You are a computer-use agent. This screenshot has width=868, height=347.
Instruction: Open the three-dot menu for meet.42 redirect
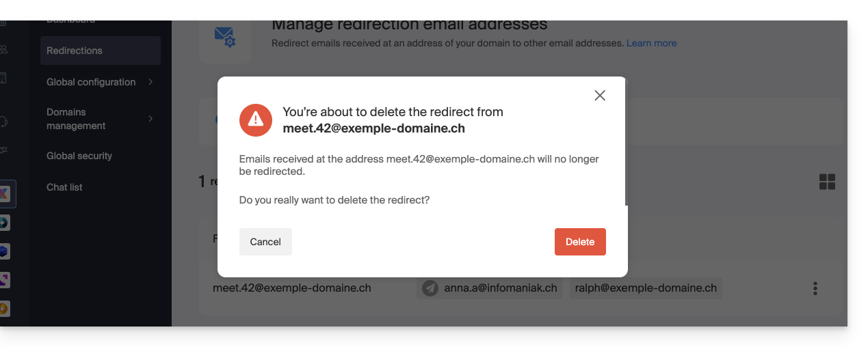click(815, 288)
